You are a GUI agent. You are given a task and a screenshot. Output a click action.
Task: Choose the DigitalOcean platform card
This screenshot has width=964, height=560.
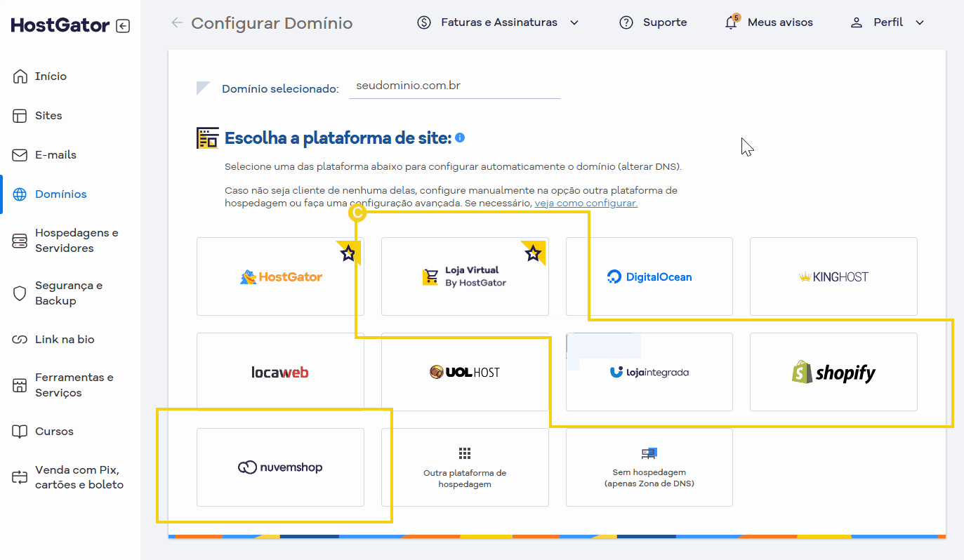click(x=649, y=276)
